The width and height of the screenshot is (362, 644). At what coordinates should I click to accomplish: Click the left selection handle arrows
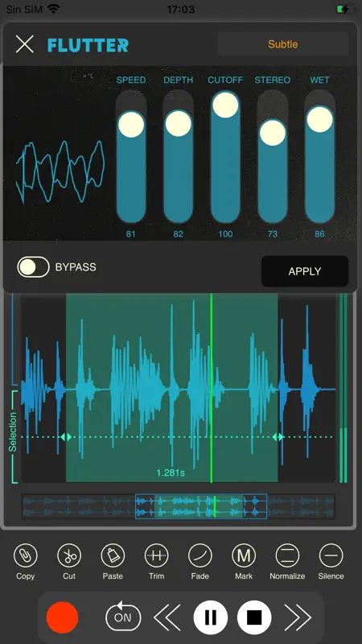66,437
